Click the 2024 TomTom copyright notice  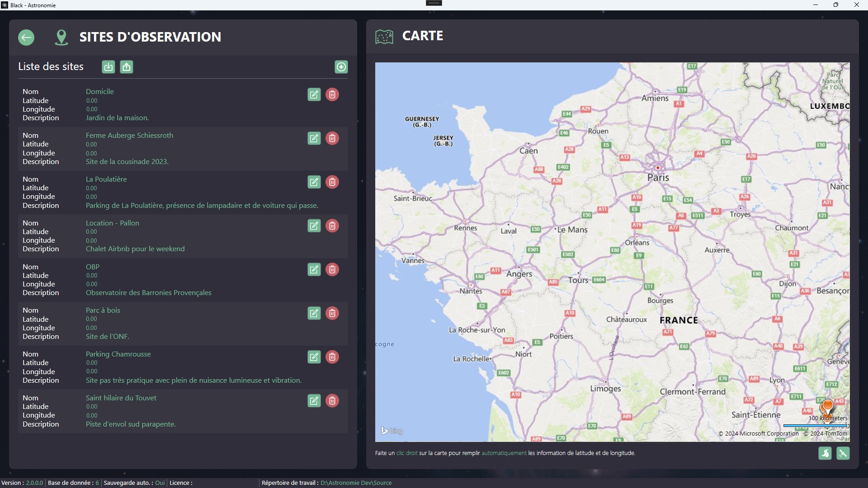pos(826,433)
